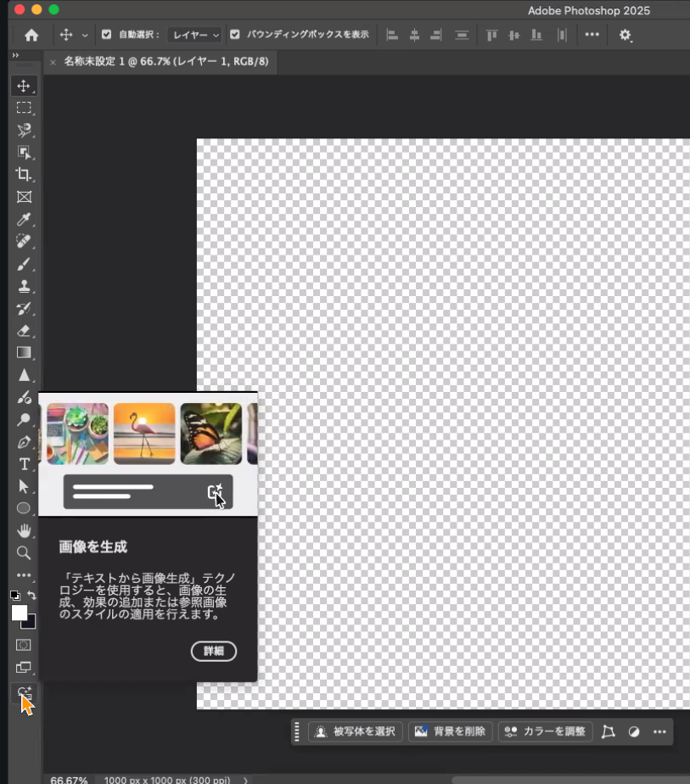Switch to 名称未設定 1 document tab
The image size is (690, 784).
pyautogui.click(x=166, y=62)
